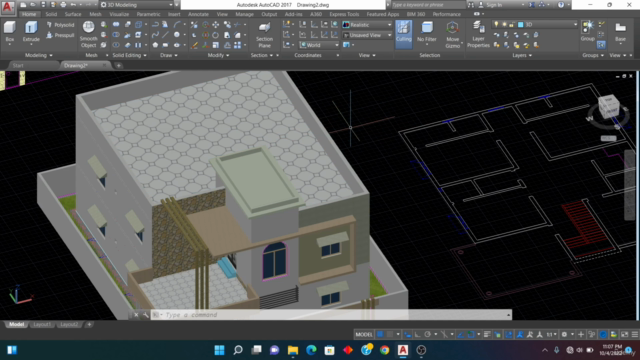Image resolution: width=640 pixels, height=360 pixels.
Task: Open the Express Tools ribbon tab
Action: point(344,14)
